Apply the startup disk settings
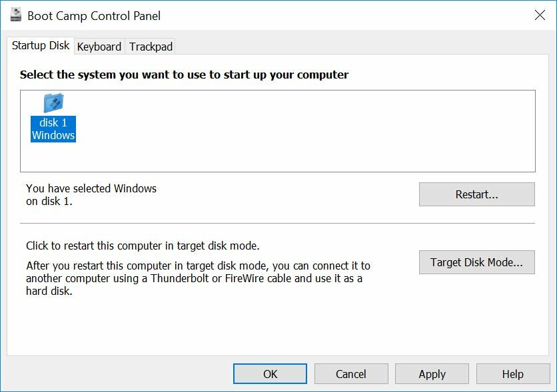This screenshot has height=392, width=557. (432, 374)
